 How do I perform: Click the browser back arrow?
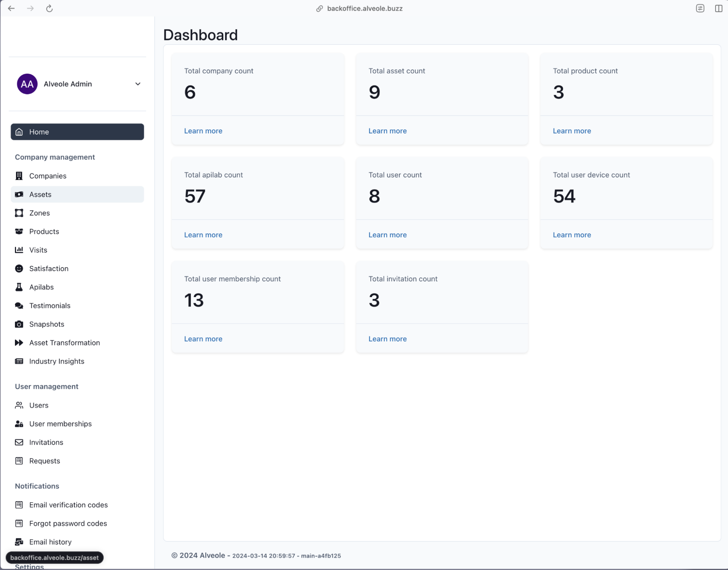tap(11, 8)
